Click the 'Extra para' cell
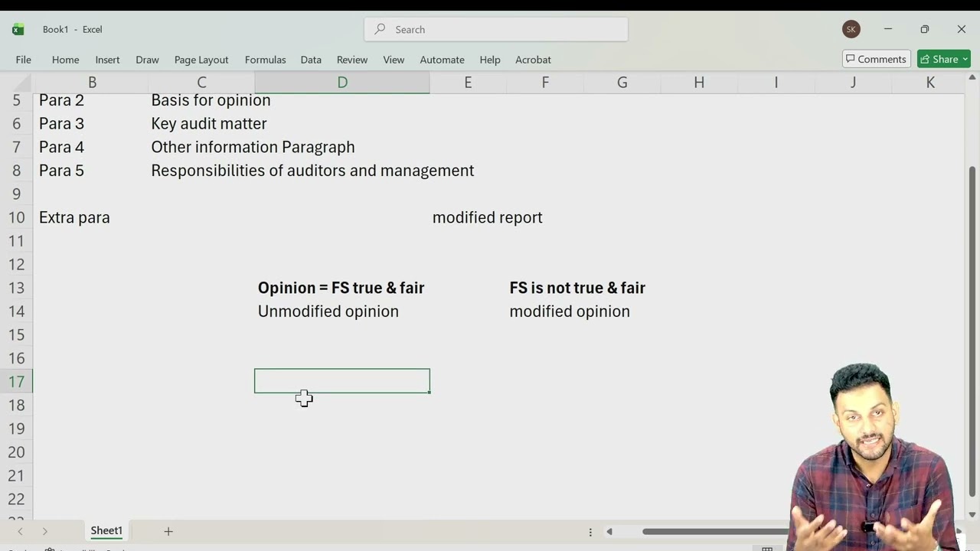 tap(91, 217)
